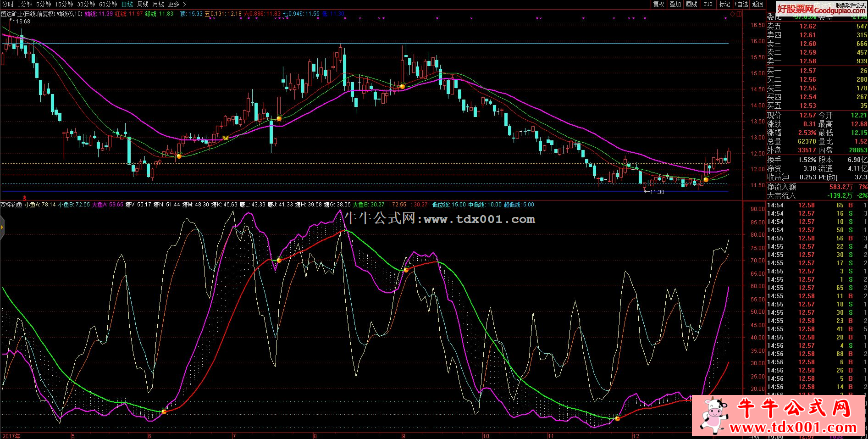Open the 复权 adjustment menu

(659, 4)
